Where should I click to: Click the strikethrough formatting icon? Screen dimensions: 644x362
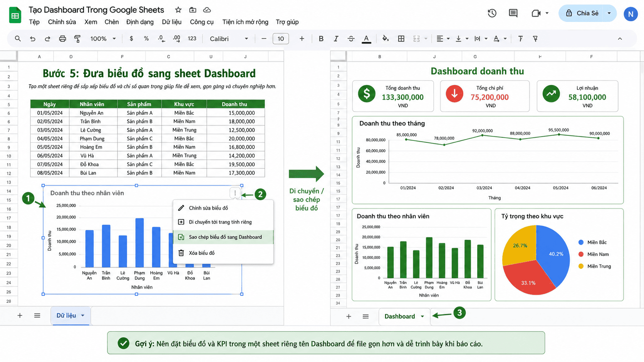point(351,38)
